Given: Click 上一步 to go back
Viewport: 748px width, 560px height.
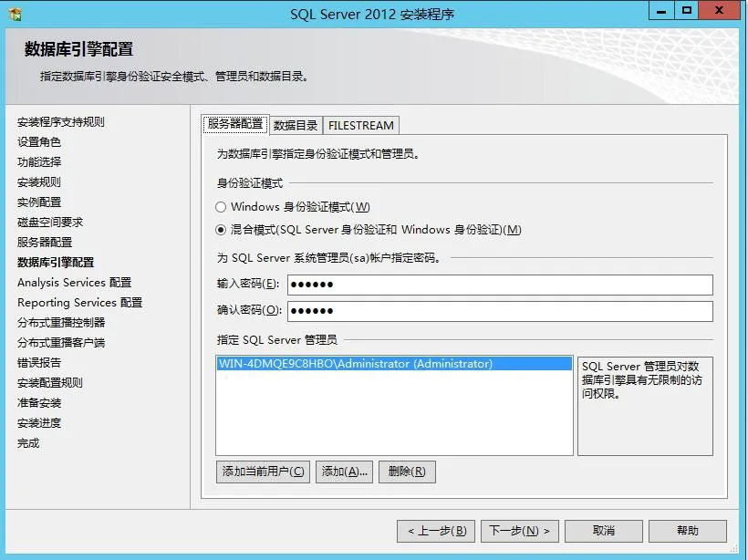Looking at the screenshot, I should point(436,530).
